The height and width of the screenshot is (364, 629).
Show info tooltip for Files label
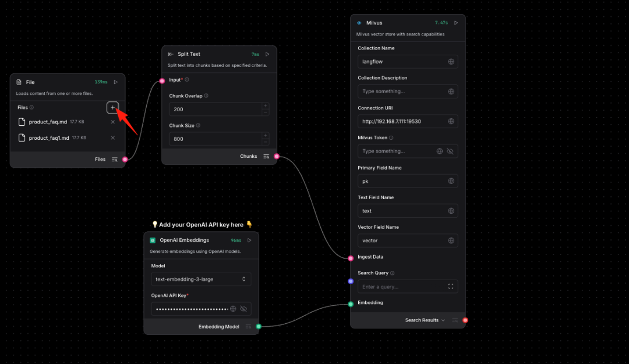tap(31, 108)
